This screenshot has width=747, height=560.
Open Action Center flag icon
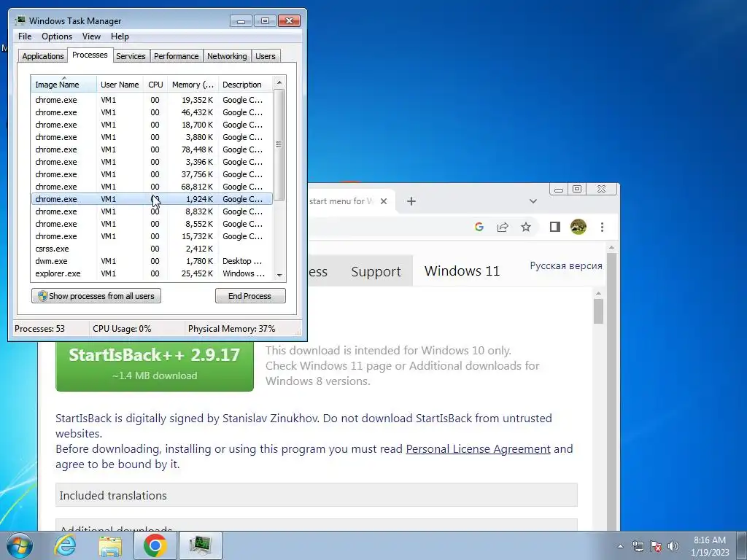click(656, 546)
